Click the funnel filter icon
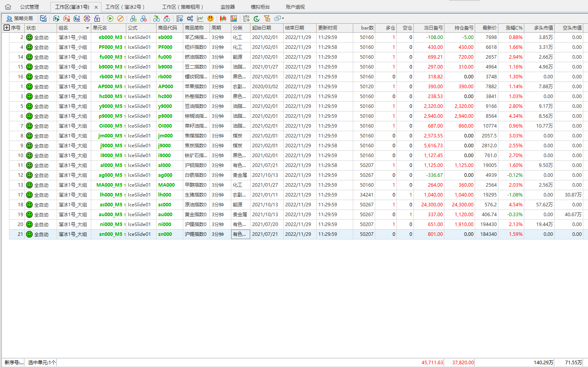The width and height of the screenshot is (588, 367). [267, 19]
